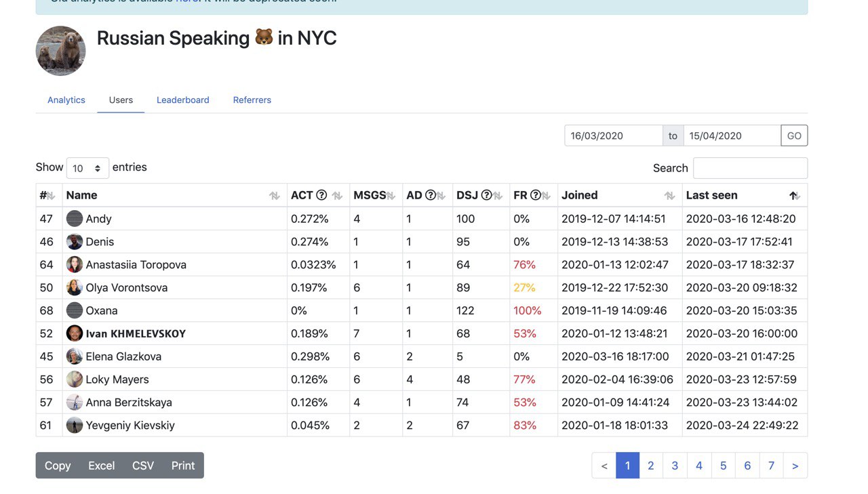
Task: Open the Referrers tab
Action: (252, 100)
